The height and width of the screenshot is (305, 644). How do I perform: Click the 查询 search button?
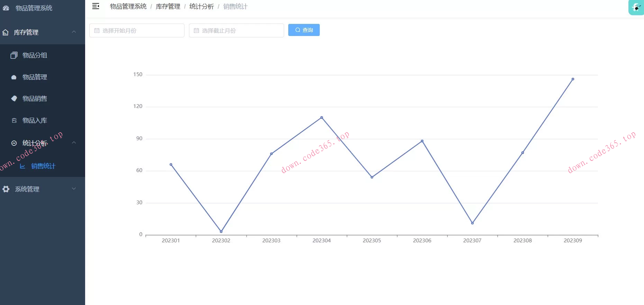pos(304,30)
